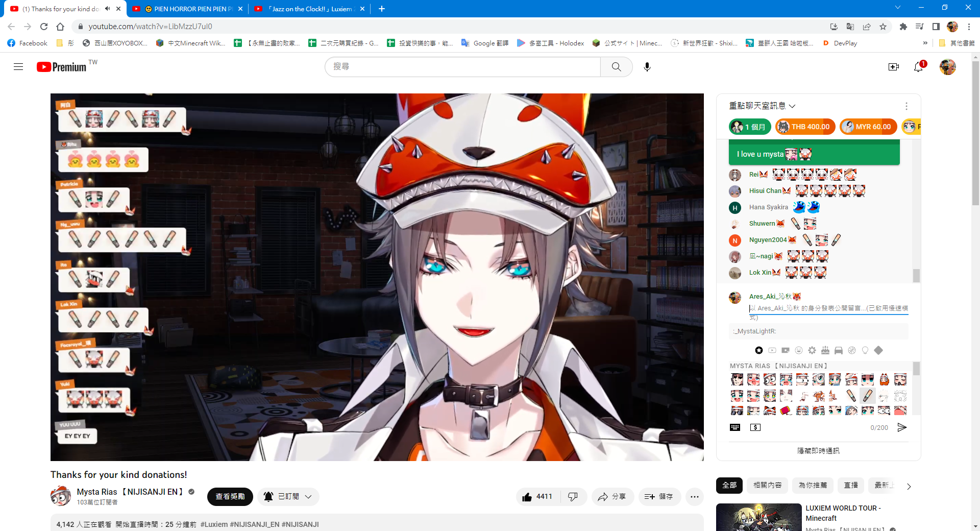The height and width of the screenshot is (531, 980).
Task: Select the 直播 filter chip
Action: click(x=851, y=485)
